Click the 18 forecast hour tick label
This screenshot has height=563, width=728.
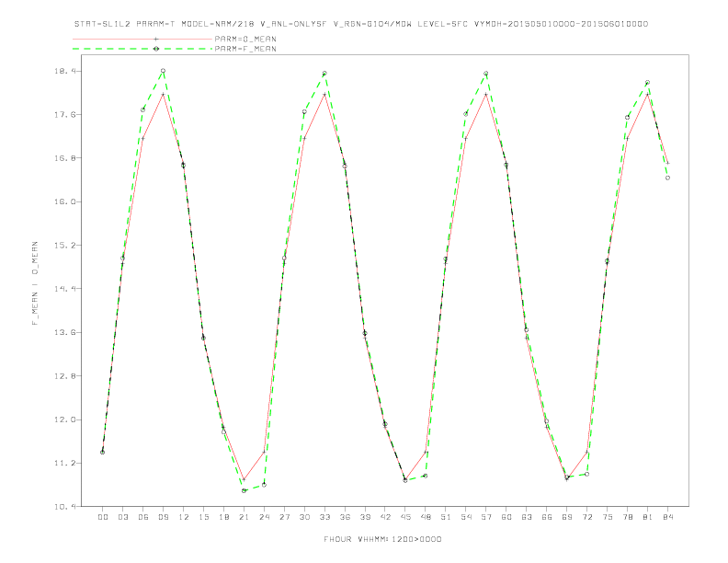(x=223, y=517)
